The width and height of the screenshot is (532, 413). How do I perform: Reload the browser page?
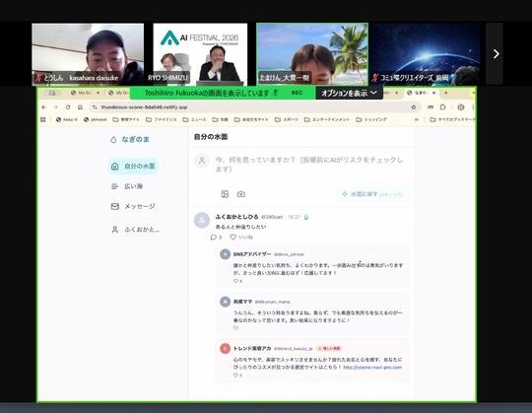point(68,107)
